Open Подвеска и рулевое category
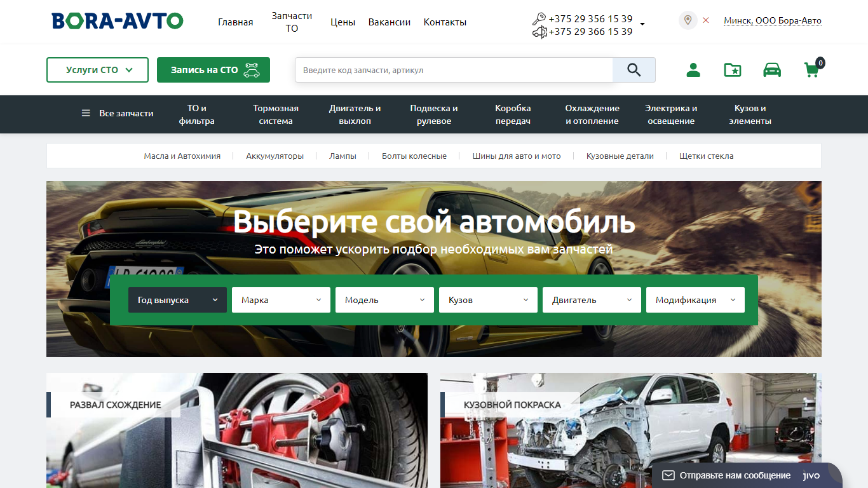This screenshot has width=868, height=488. [x=434, y=114]
